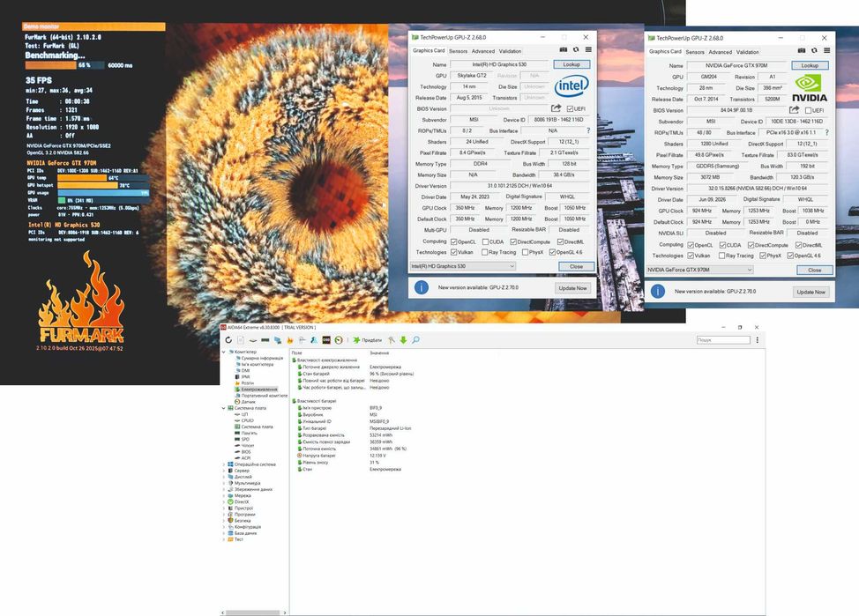Screen dimensions: 859x616
Task: Toggle UEFI checkbox in Intel GPU-Z window
Action: [x=570, y=109]
